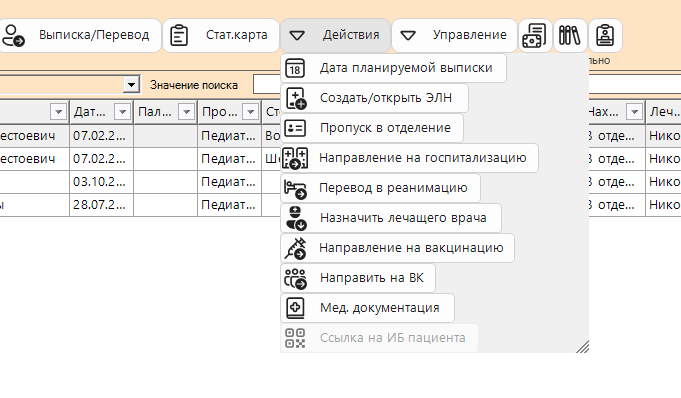Click the calendar icon for planned discharge date
The width and height of the screenshot is (681, 398).
295,68
